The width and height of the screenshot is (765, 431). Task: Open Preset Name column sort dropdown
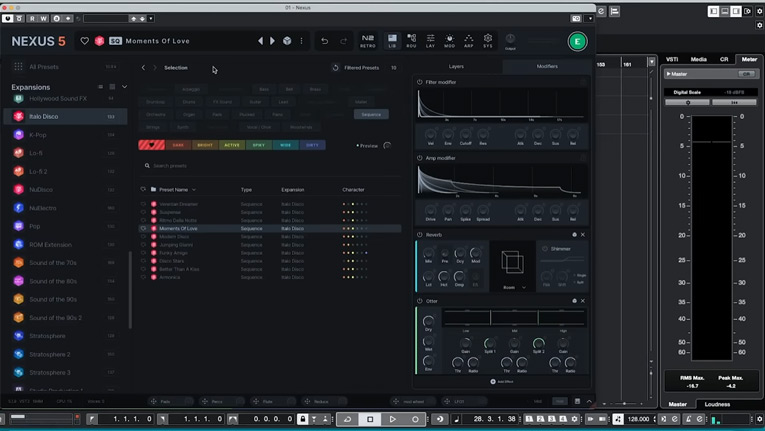point(194,189)
